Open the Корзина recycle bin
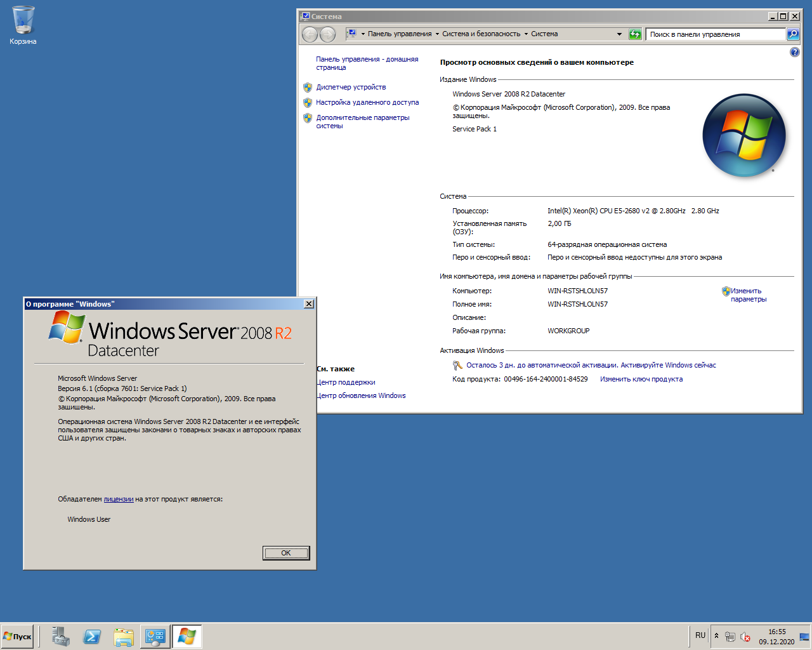812x650 pixels. pos(23,19)
